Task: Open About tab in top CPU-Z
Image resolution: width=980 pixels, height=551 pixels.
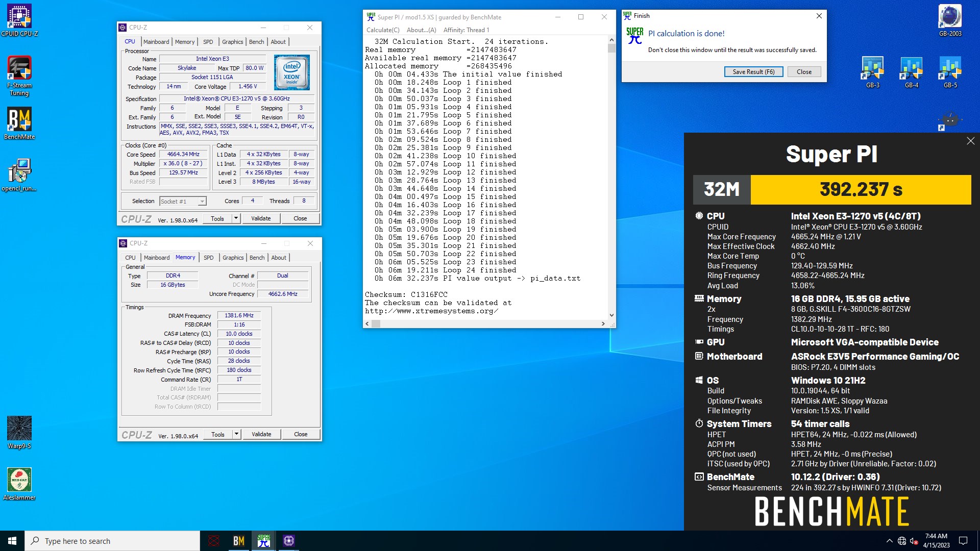Action: (x=278, y=42)
